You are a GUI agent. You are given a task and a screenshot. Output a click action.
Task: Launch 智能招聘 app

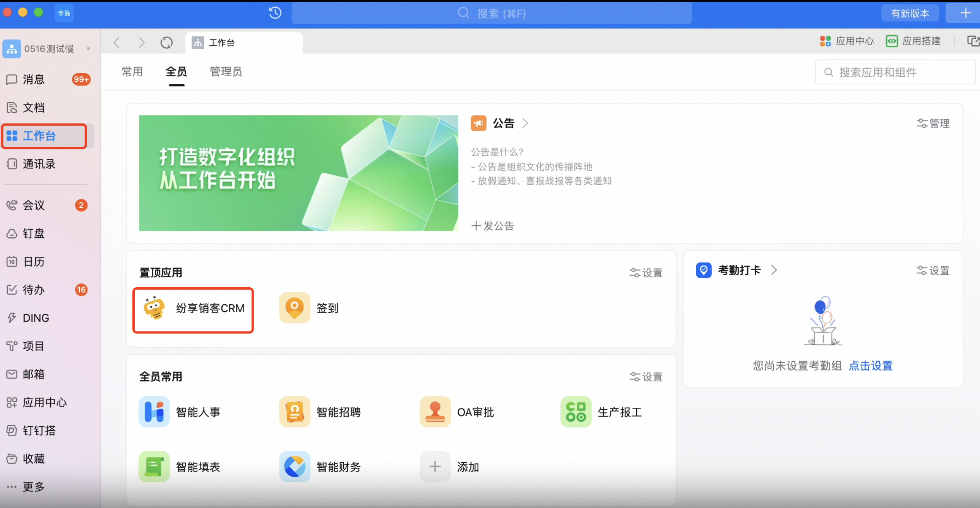pos(320,412)
